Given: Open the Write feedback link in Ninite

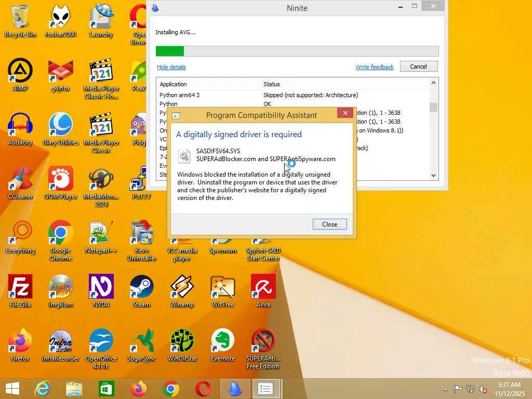Looking at the screenshot, I should (x=375, y=67).
